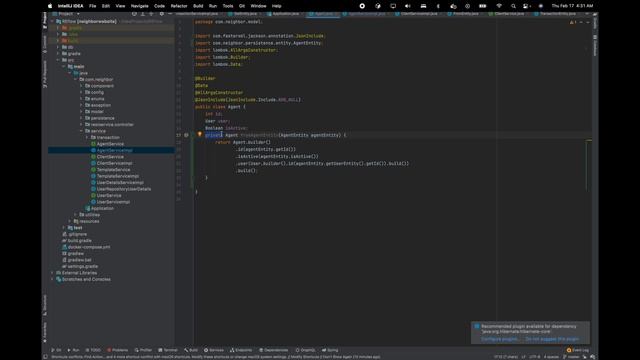Click the Project panel settings gear

point(161,14)
